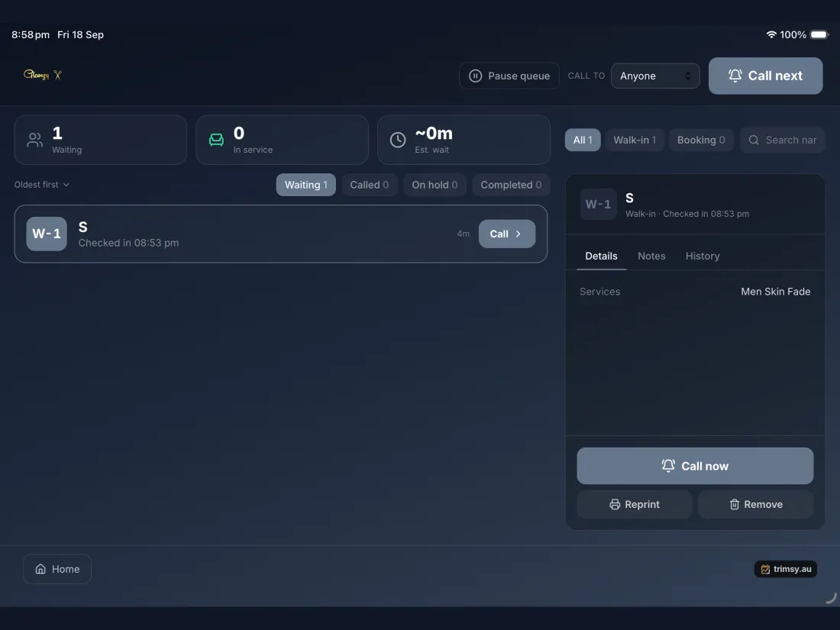The image size is (840, 630).
Task: Pause the queue
Action: (x=509, y=76)
